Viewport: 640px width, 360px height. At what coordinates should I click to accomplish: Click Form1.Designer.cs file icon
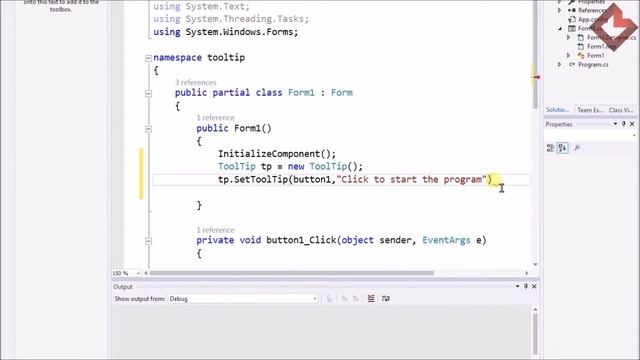(x=581, y=37)
